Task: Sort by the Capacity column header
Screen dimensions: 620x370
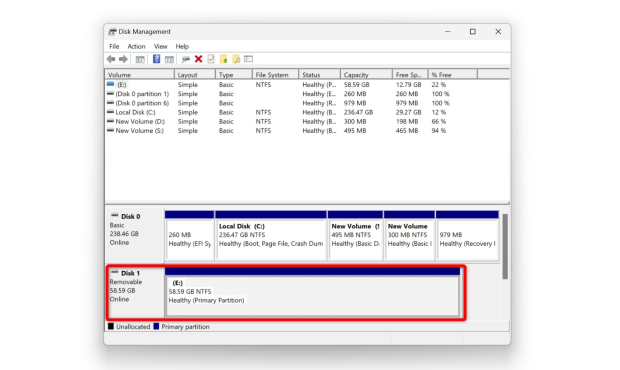Action: (367, 74)
